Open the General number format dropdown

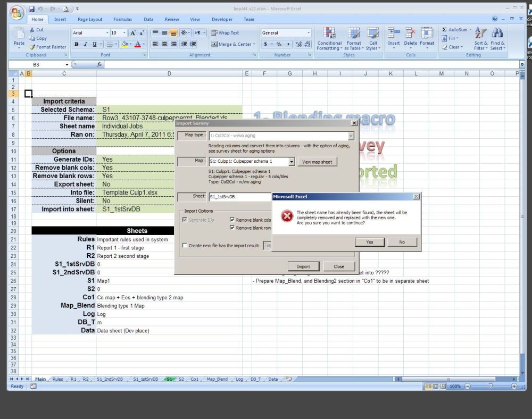pyautogui.click(x=309, y=32)
